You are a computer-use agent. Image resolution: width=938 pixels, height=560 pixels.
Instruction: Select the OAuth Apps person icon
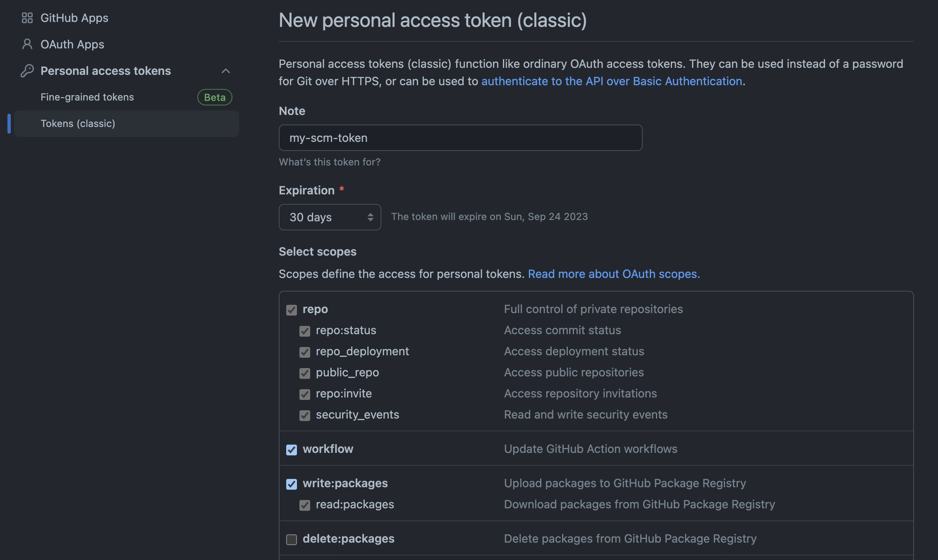27,44
